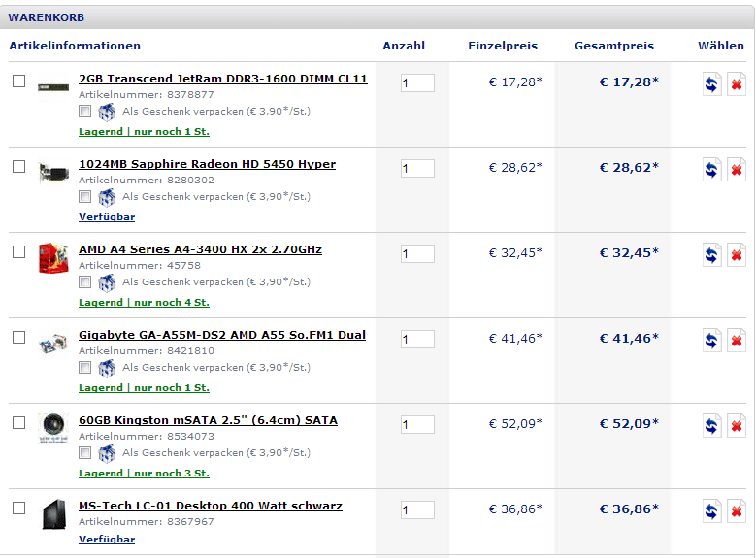The height and width of the screenshot is (558, 756).
Task: Open Gigabyte motherboard thumbnail
Action: click(x=53, y=344)
